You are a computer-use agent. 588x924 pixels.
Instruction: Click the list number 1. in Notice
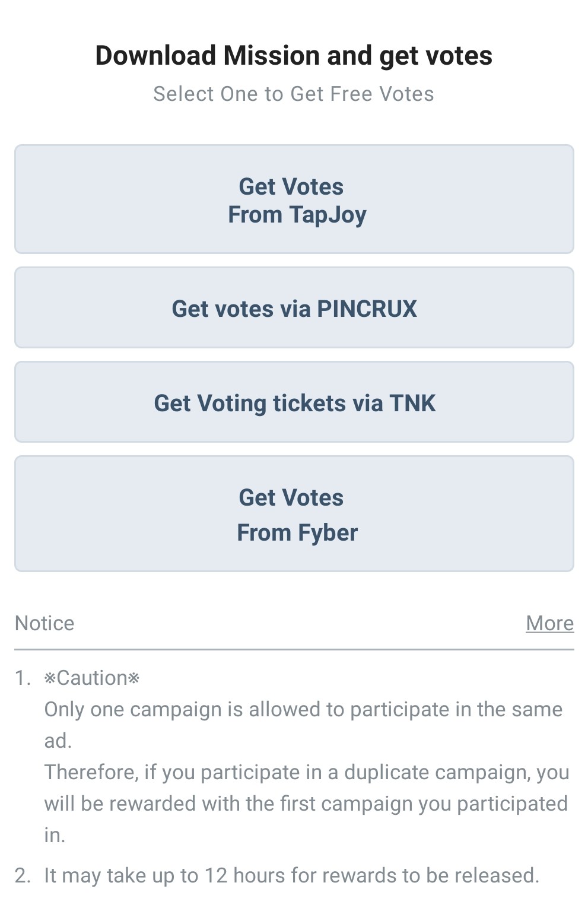[23, 678]
